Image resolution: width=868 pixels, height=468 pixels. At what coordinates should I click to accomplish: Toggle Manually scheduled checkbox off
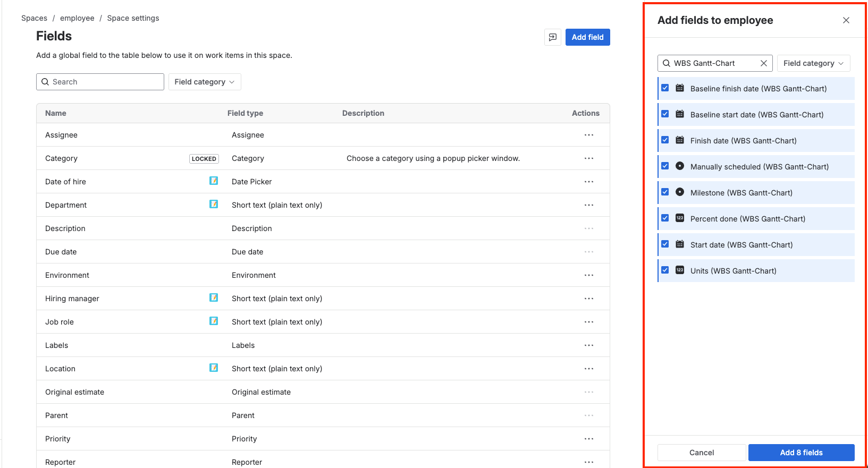pos(665,166)
